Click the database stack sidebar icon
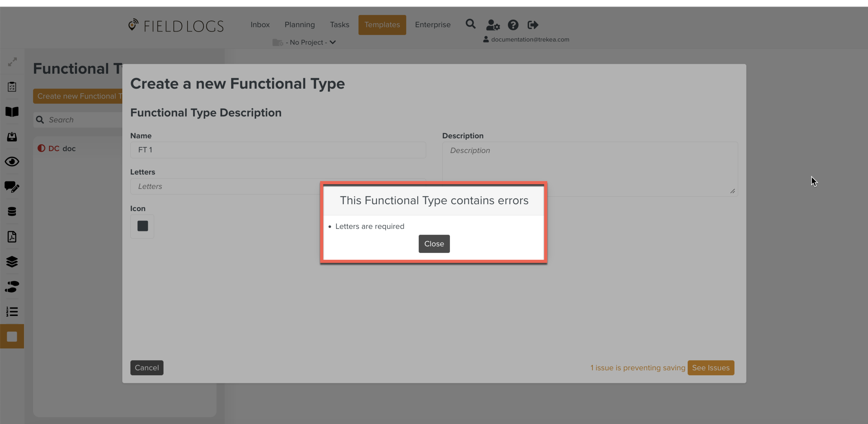The width and height of the screenshot is (868, 424). tap(12, 211)
